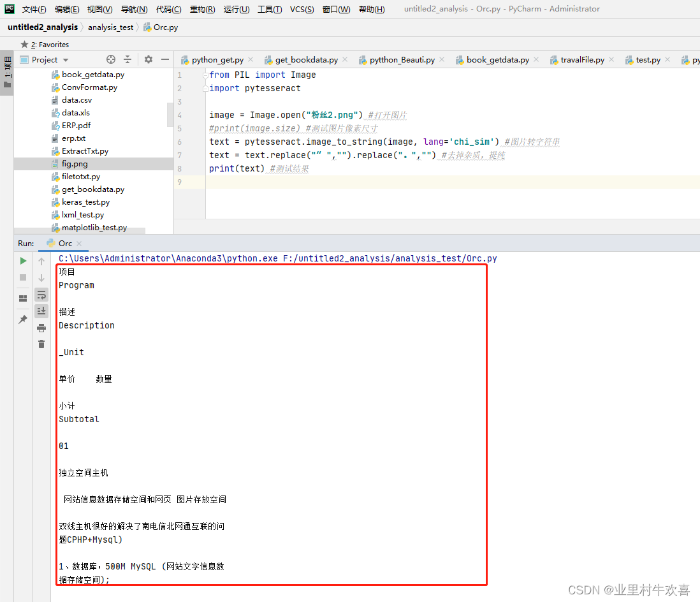The image size is (700, 602).
Task: Open 重构(R) menu
Action: (202, 10)
